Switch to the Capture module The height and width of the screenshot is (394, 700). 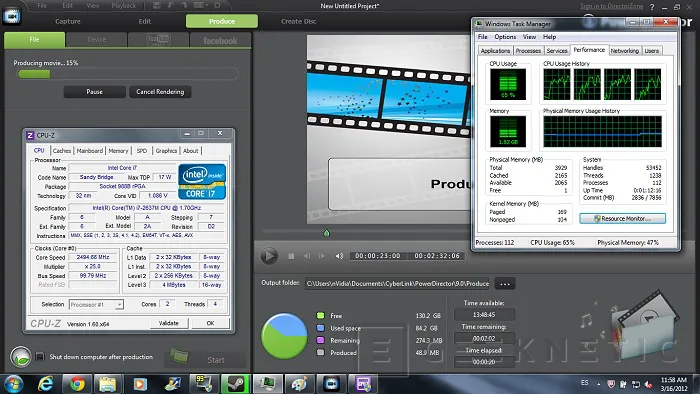coord(68,21)
